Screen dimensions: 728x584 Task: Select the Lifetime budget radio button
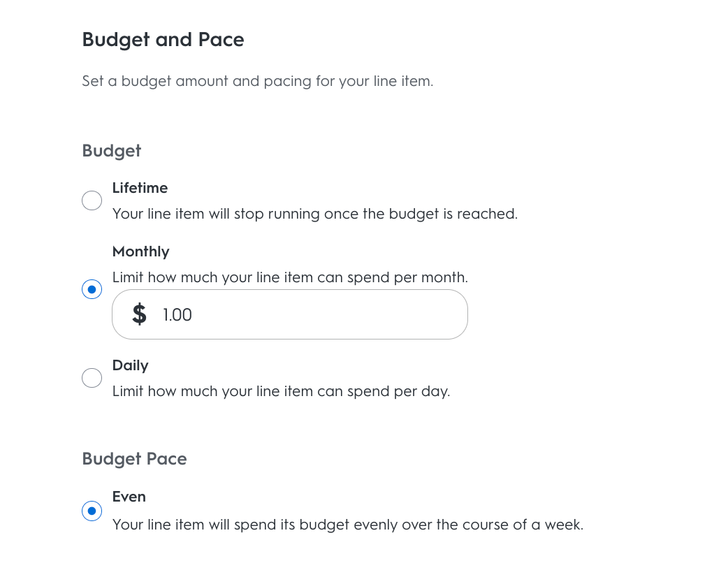tap(92, 201)
